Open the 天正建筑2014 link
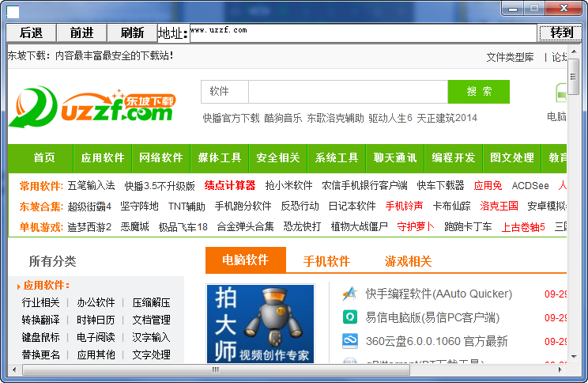 [x=447, y=118]
